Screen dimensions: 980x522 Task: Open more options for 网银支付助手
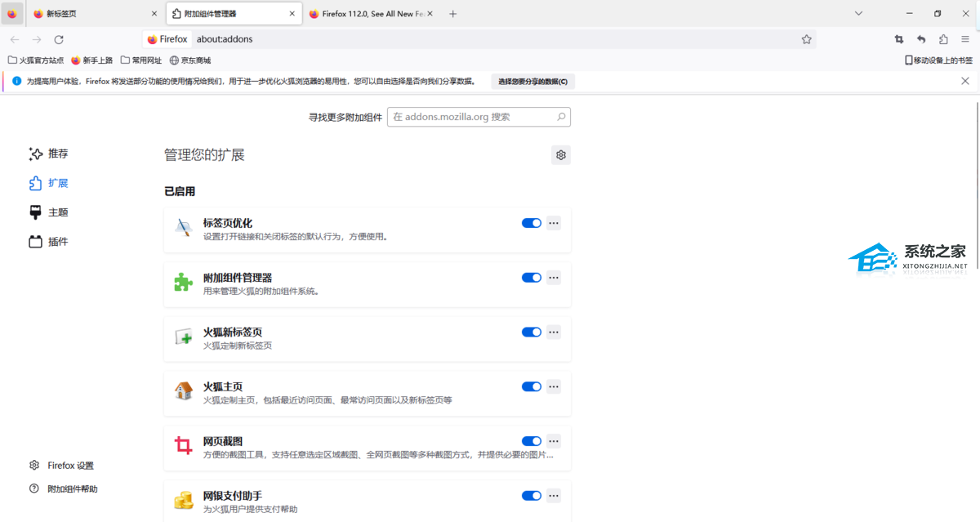point(554,495)
